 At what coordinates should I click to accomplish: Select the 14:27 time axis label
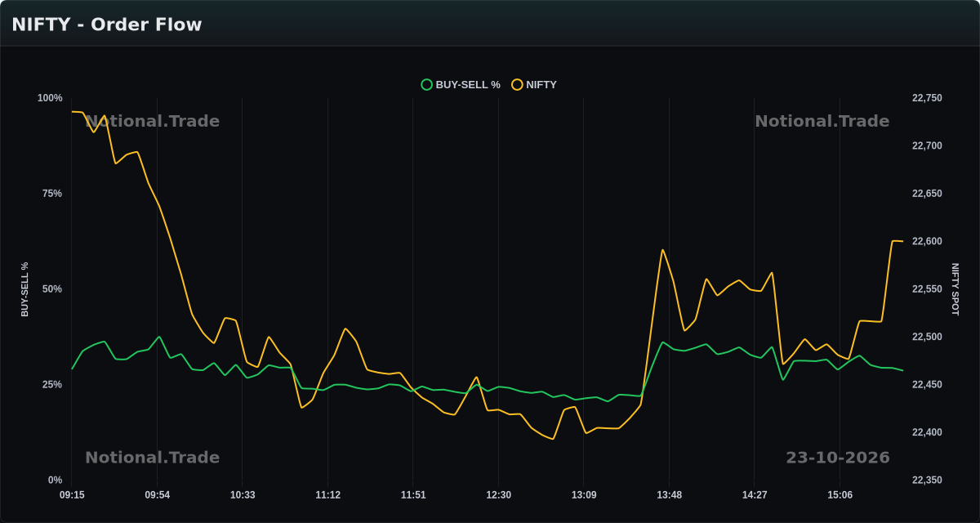coord(754,495)
